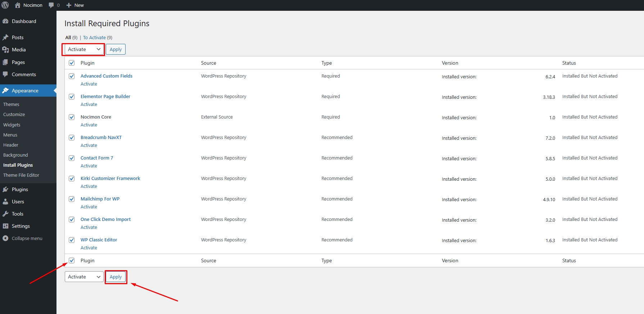644x314 pixels.
Task: Uncheck the Breadcrumb NavXT checkbox
Action: 72,138
